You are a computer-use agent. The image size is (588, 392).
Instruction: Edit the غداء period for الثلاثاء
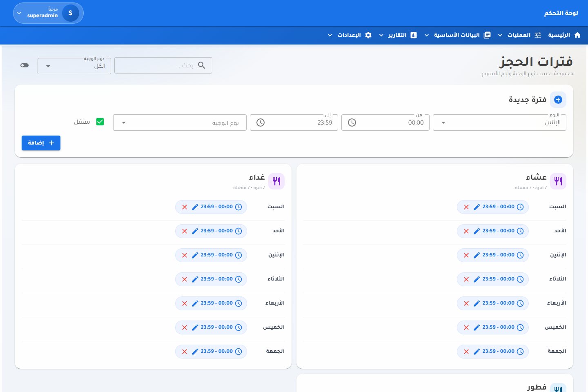click(x=195, y=279)
